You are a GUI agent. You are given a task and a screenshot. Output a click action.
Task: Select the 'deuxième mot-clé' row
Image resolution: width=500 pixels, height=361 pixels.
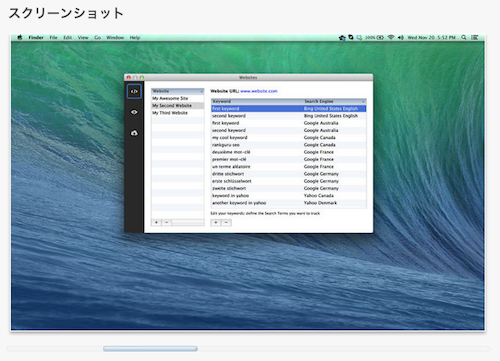(x=289, y=152)
